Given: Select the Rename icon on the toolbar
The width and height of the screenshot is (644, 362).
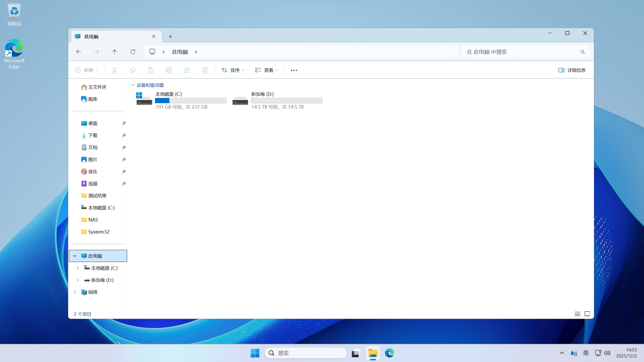Looking at the screenshot, I should (169, 70).
